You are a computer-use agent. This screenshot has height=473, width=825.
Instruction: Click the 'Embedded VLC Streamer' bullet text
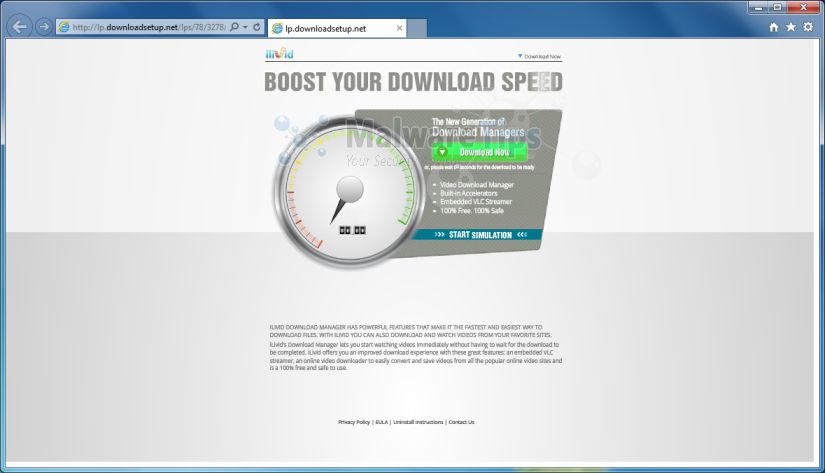(x=476, y=202)
